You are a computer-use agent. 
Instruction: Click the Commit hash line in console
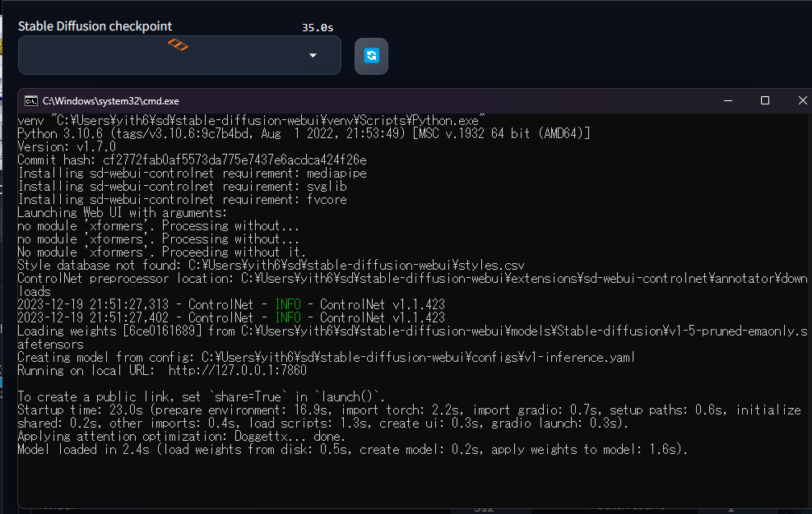192,160
